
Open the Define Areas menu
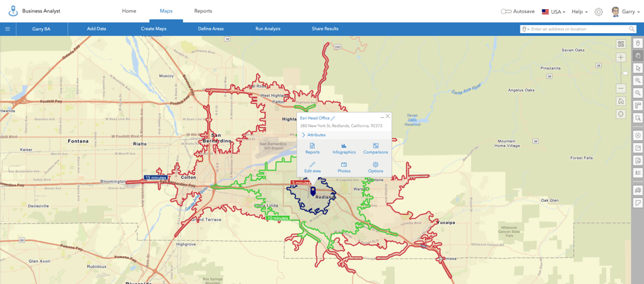(x=211, y=28)
